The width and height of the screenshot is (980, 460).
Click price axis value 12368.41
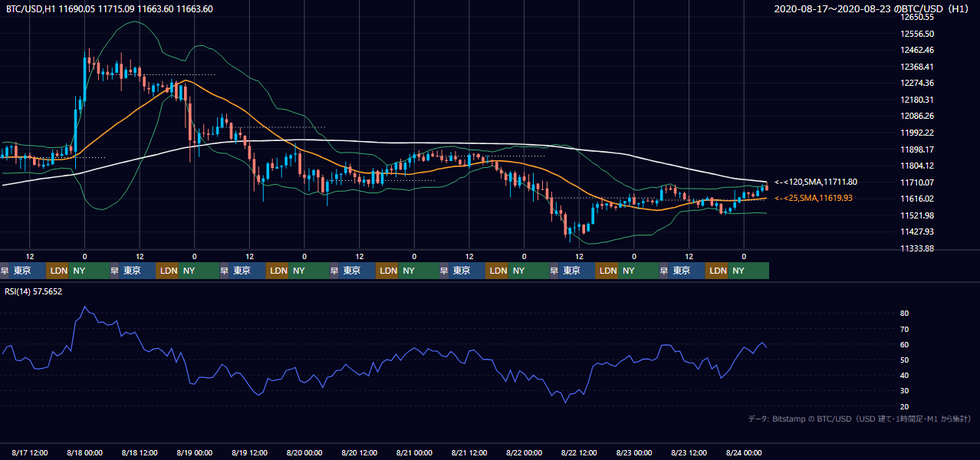point(916,67)
